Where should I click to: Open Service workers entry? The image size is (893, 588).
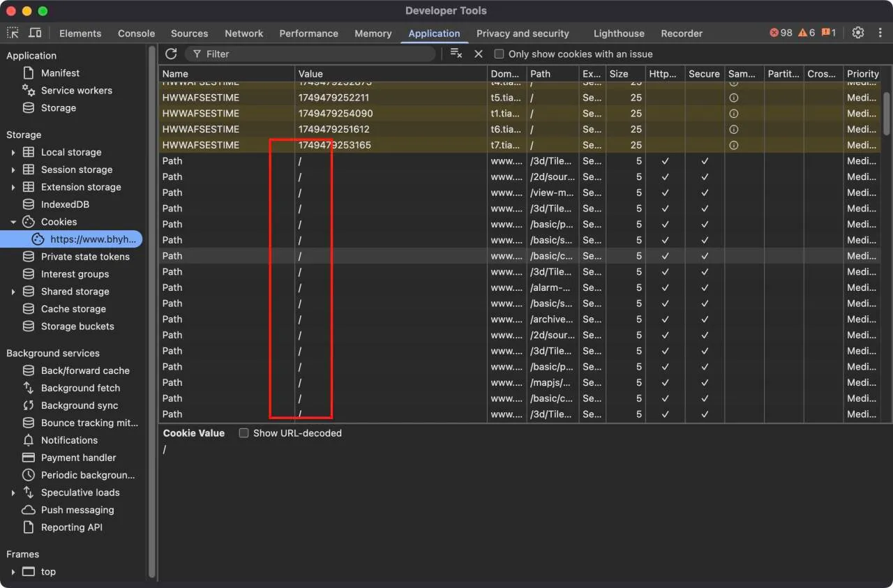coord(76,91)
